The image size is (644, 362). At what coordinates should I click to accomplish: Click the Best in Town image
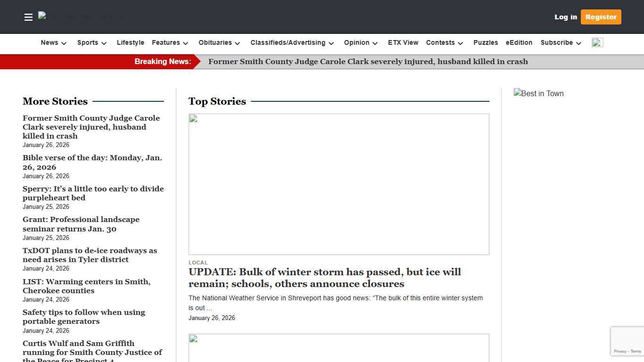point(538,94)
